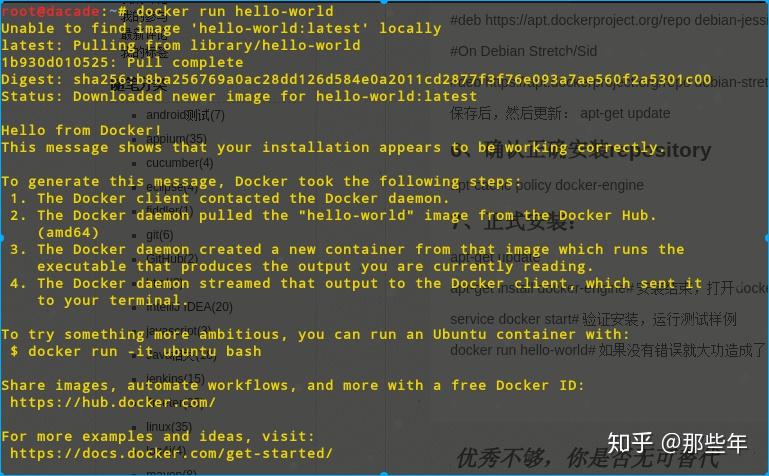The width and height of the screenshot is (769, 476).
Task: Click the 'Hello from Docker!' output line
Action: click(x=81, y=130)
